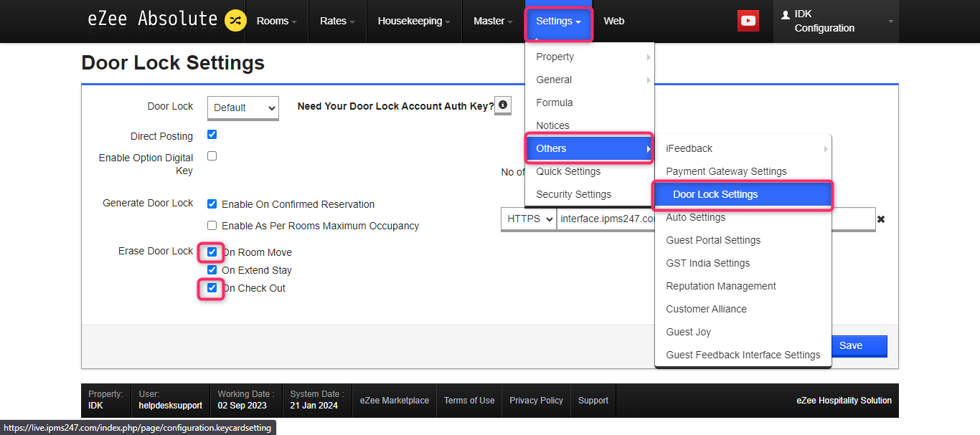980x435 pixels.
Task: Expand the Rates menu
Action: (x=337, y=21)
